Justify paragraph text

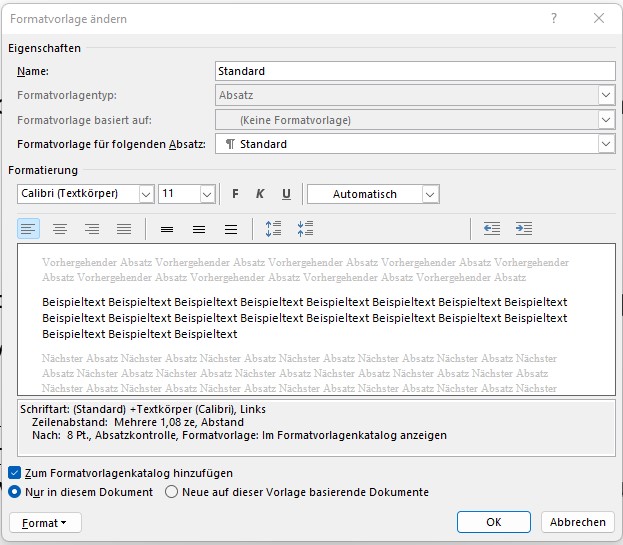pyautogui.click(x=124, y=229)
